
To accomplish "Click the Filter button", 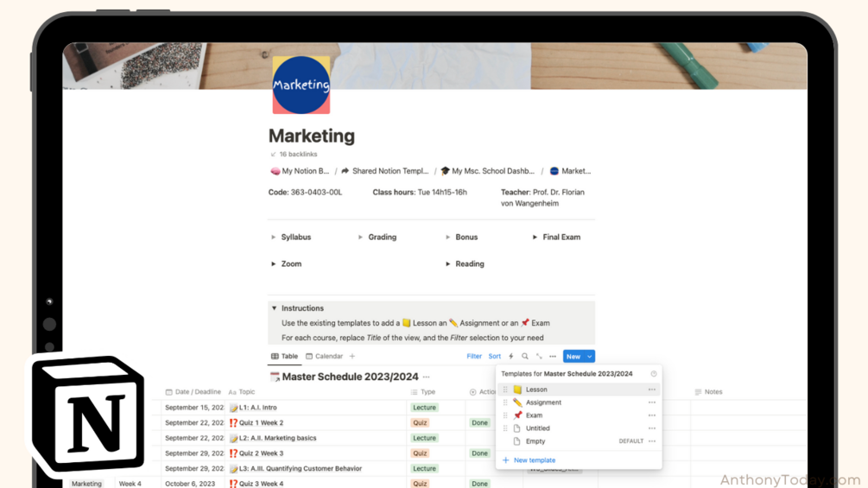I will (474, 357).
